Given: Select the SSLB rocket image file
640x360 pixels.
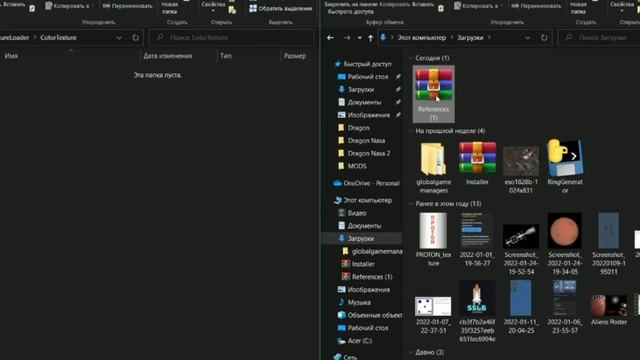Looking at the screenshot, I should pos(477,311).
